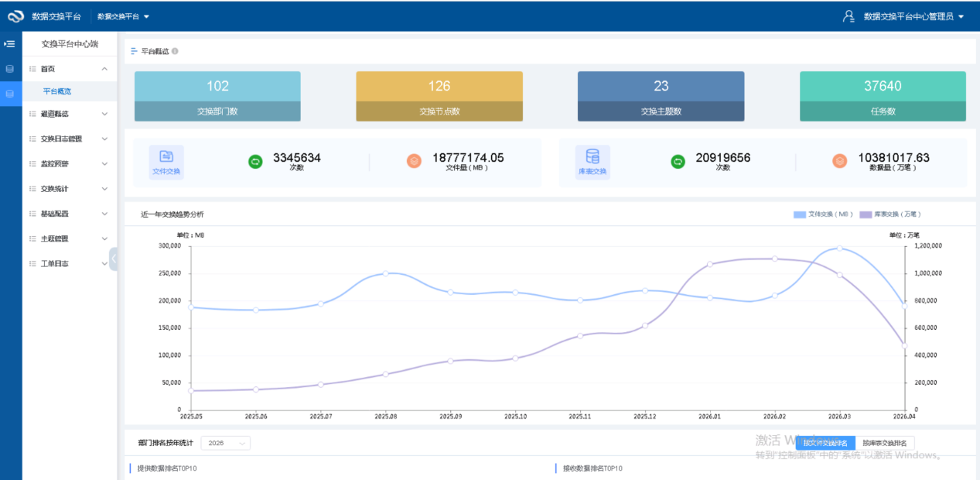Open the 数据交换平台 header dropdown
This screenshot has height=480, width=980.
(124, 16)
